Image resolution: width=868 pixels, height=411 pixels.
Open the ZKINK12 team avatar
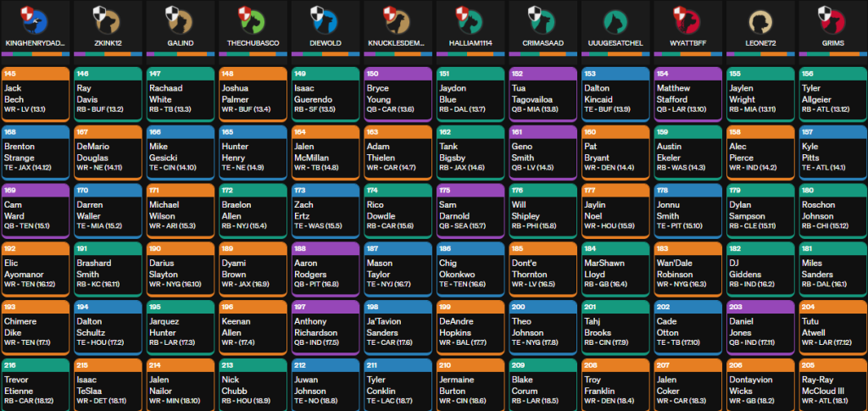pyautogui.click(x=108, y=19)
